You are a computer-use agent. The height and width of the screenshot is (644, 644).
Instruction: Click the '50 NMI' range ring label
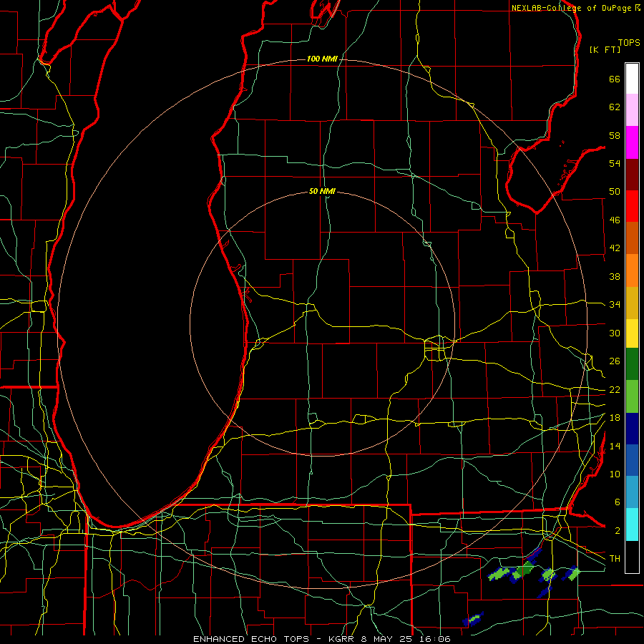pos(322,191)
